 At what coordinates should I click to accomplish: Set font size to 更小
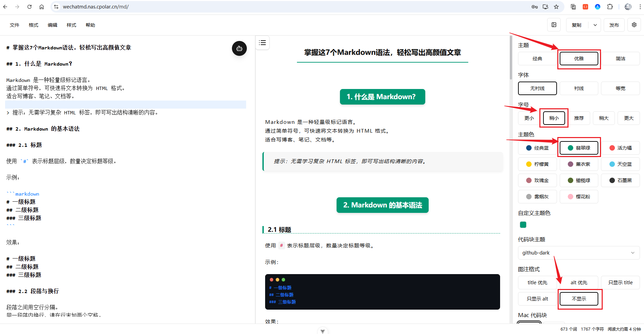pos(529,118)
